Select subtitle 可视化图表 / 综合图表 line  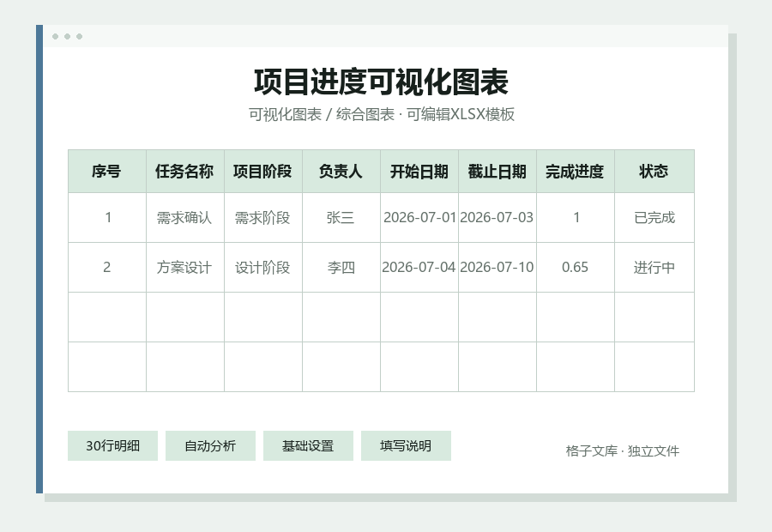click(382, 114)
